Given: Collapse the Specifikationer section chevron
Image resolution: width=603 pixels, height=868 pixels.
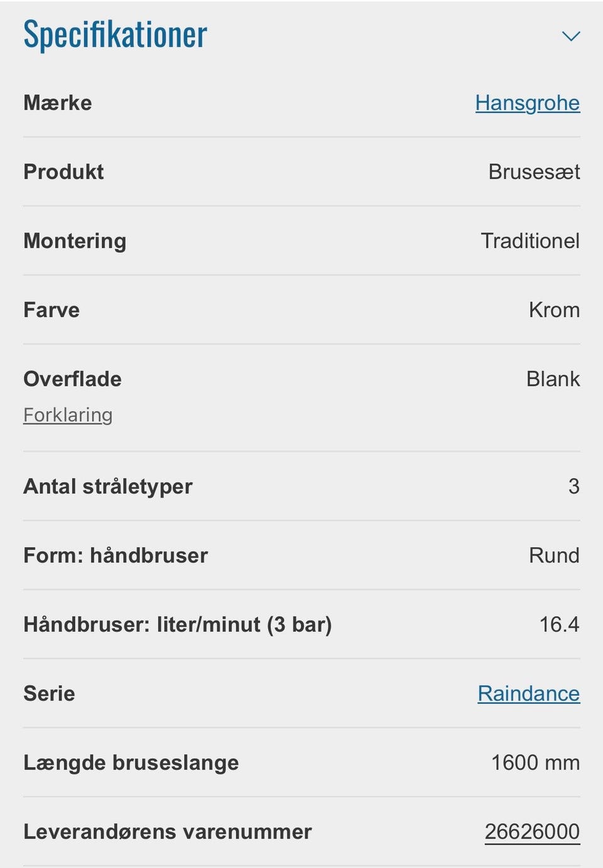Looking at the screenshot, I should click(x=570, y=36).
